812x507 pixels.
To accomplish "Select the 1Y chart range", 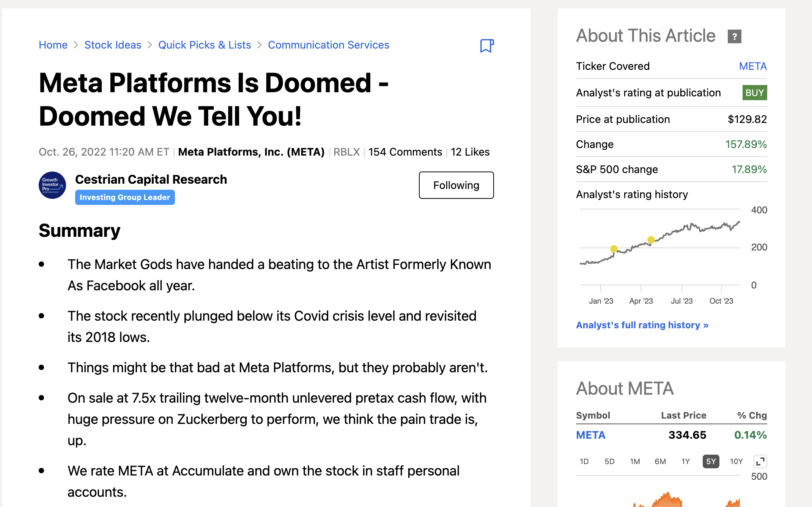I will (685, 461).
